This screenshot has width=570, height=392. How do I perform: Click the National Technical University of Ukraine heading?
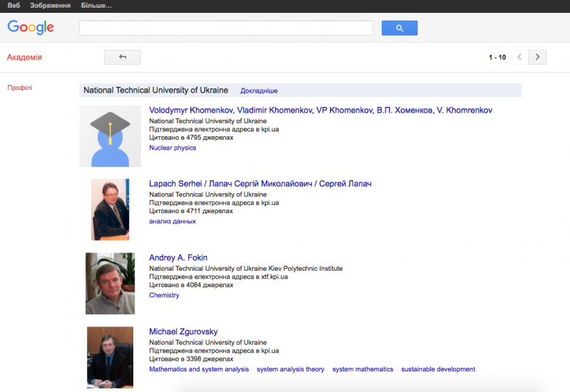[x=156, y=91]
